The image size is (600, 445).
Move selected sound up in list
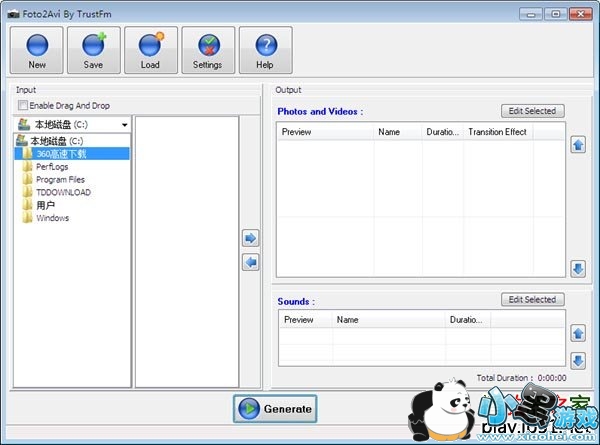click(578, 332)
